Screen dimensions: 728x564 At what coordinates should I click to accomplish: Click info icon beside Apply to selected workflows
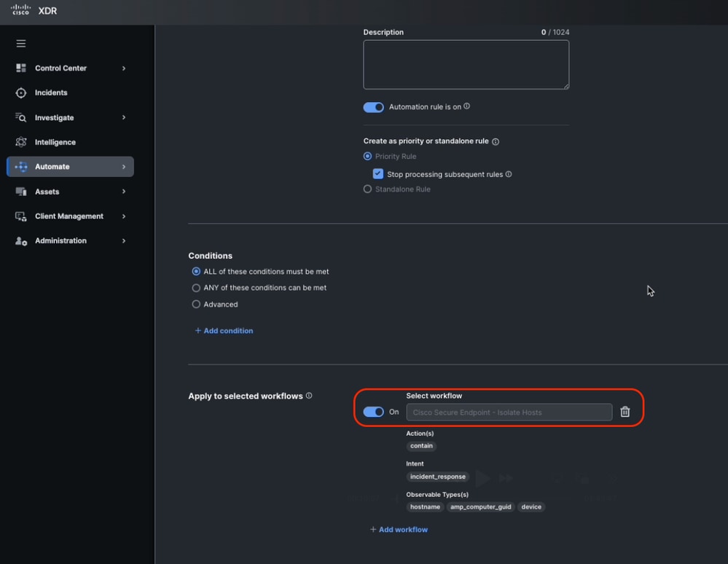309,396
